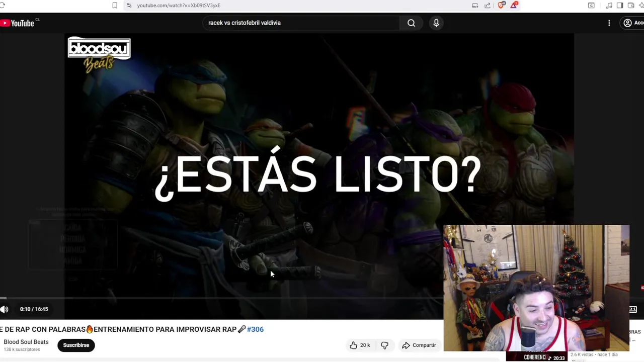The image size is (644, 362).
Task: Click the browser address bar URL
Action: tap(179, 5)
